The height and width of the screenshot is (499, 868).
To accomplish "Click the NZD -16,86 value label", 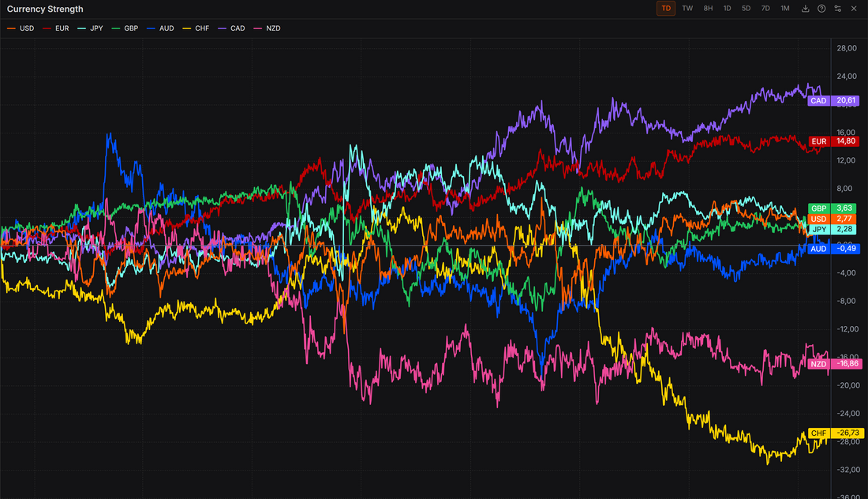I will (x=835, y=364).
